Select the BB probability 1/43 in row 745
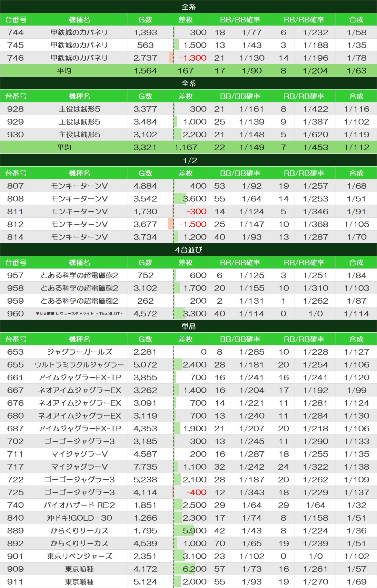Viewport: 377px width, 588px height. click(252, 45)
